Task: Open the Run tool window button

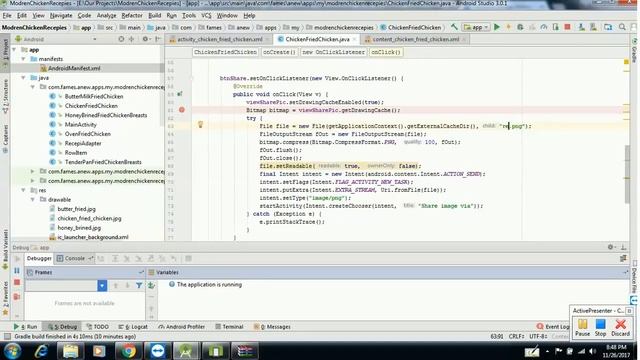Action: tap(25, 327)
